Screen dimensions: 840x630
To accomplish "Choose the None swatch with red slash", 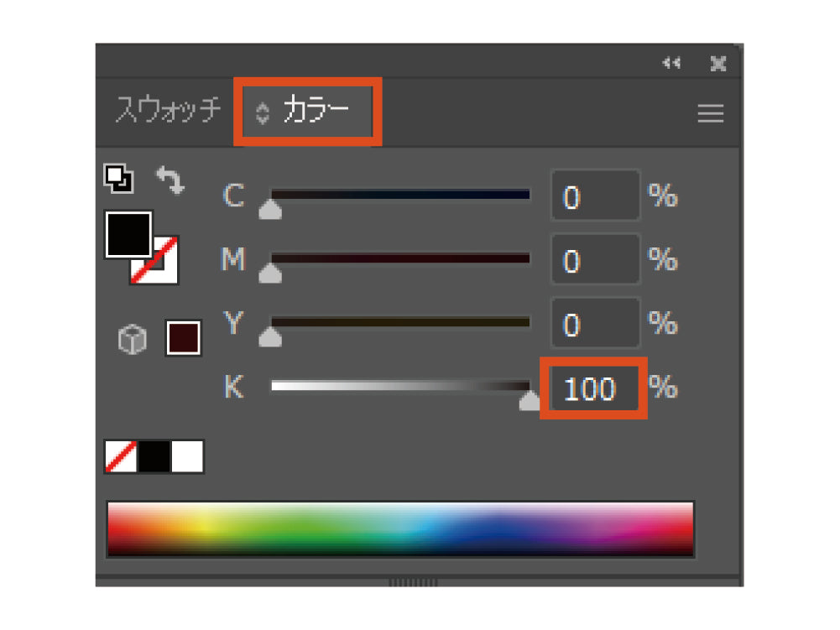I will (121, 456).
